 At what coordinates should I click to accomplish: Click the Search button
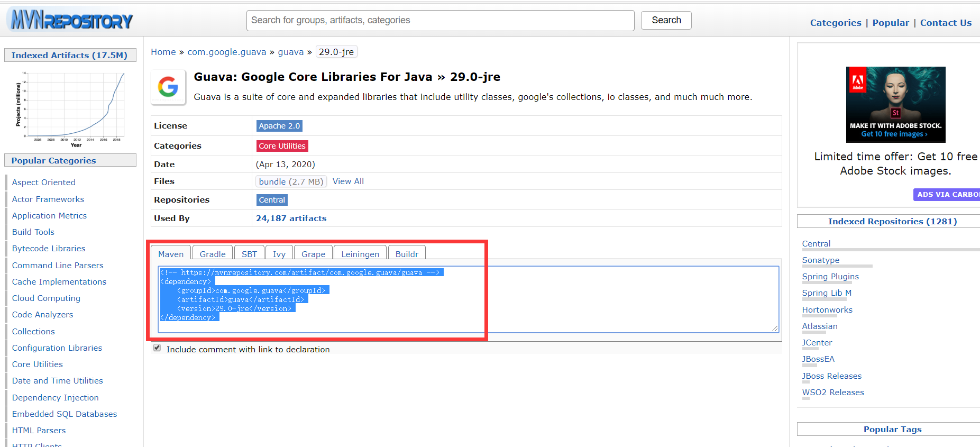666,20
